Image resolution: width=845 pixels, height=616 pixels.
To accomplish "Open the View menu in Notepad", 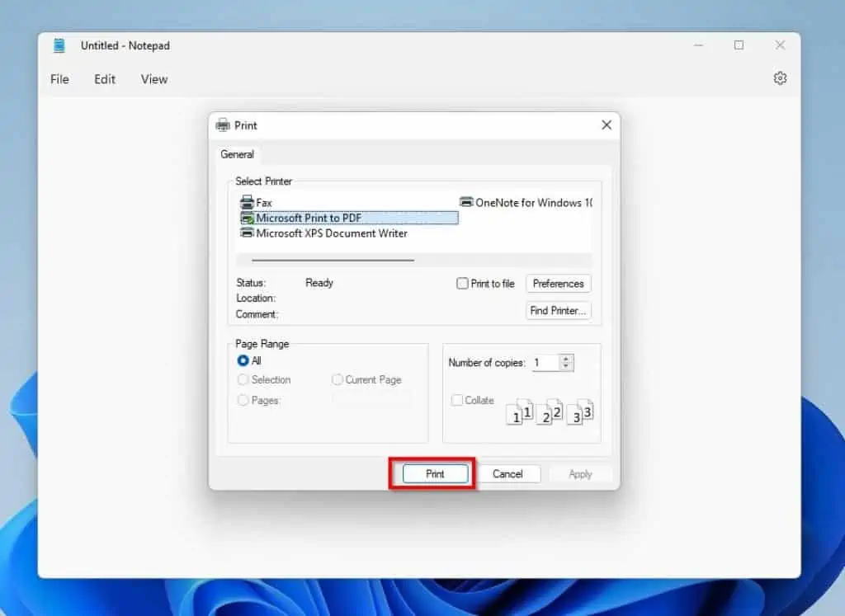I will (x=154, y=79).
